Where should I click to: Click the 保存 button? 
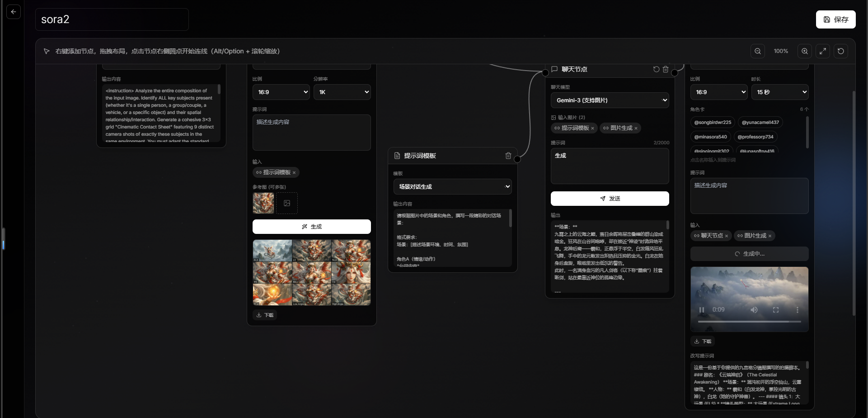click(835, 19)
